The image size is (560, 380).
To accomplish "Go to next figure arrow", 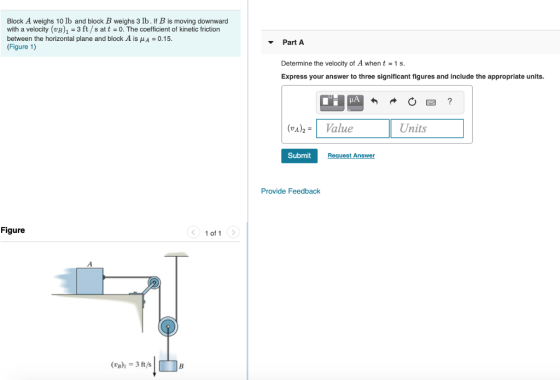I will 233,232.
